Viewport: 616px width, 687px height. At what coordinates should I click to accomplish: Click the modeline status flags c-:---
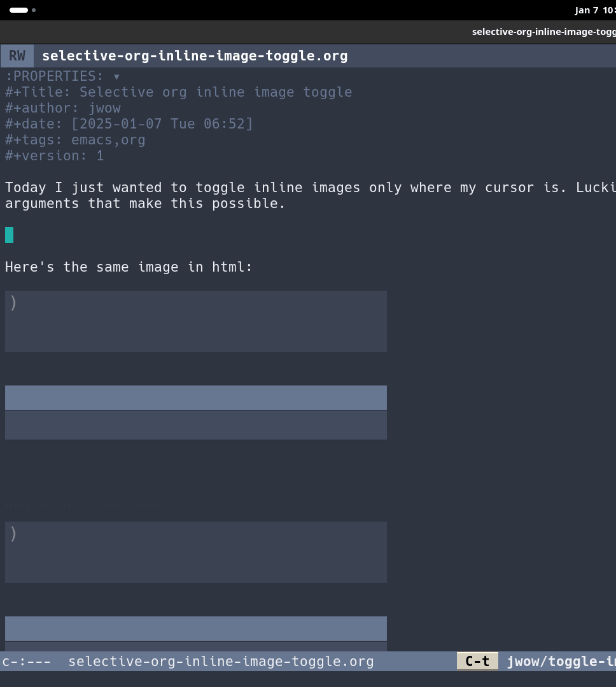[x=27, y=662]
